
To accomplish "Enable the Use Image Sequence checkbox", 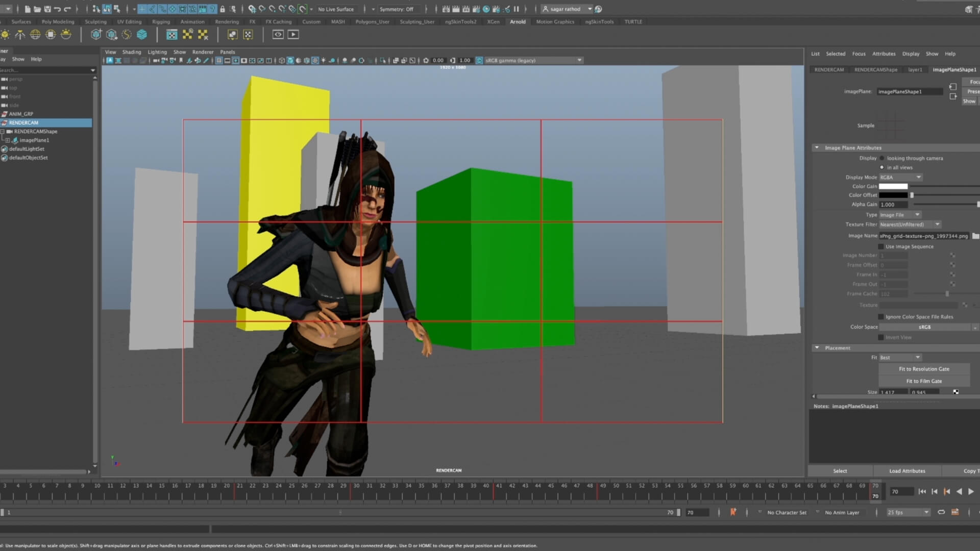I will point(880,246).
